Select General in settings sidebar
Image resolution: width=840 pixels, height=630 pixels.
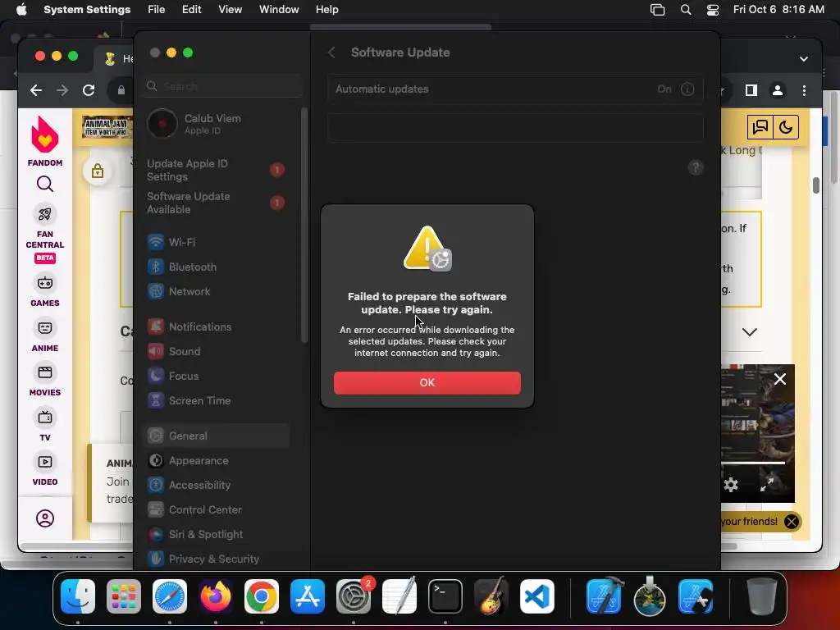coord(216,436)
